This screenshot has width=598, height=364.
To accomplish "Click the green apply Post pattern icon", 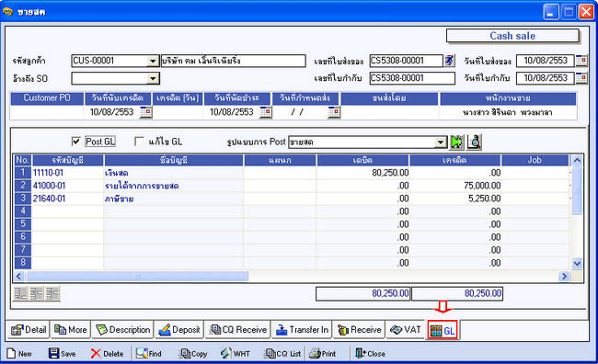I will (x=457, y=142).
